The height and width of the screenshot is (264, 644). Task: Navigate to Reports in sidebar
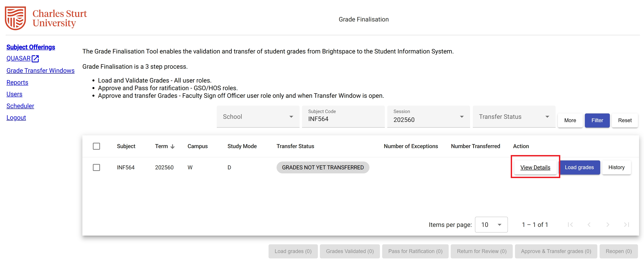click(x=17, y=82)
